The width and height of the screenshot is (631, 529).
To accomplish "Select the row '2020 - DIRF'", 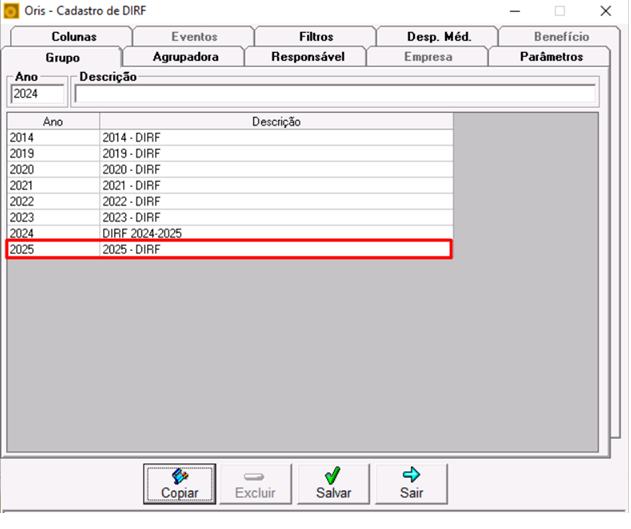I will pyautogui.click(x=276, y=170).
